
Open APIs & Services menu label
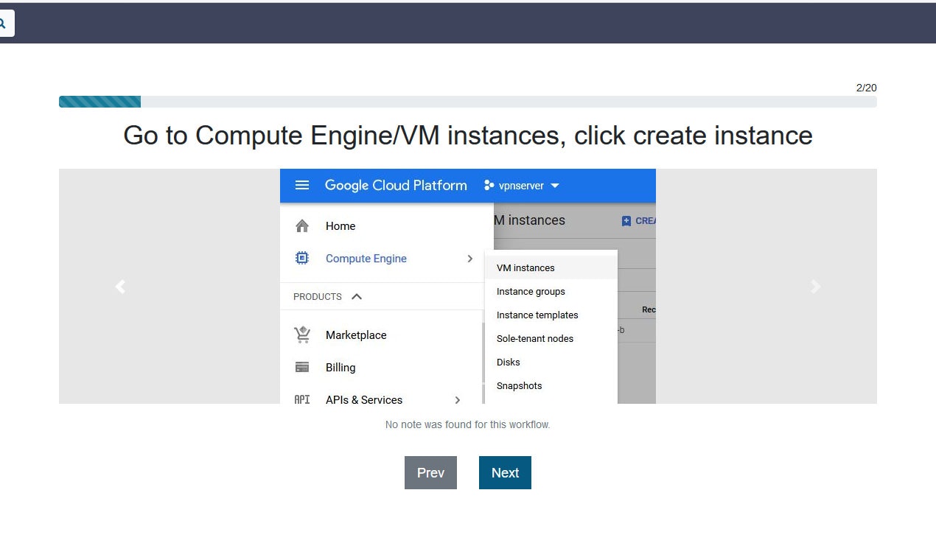click(x=364, y=400)
